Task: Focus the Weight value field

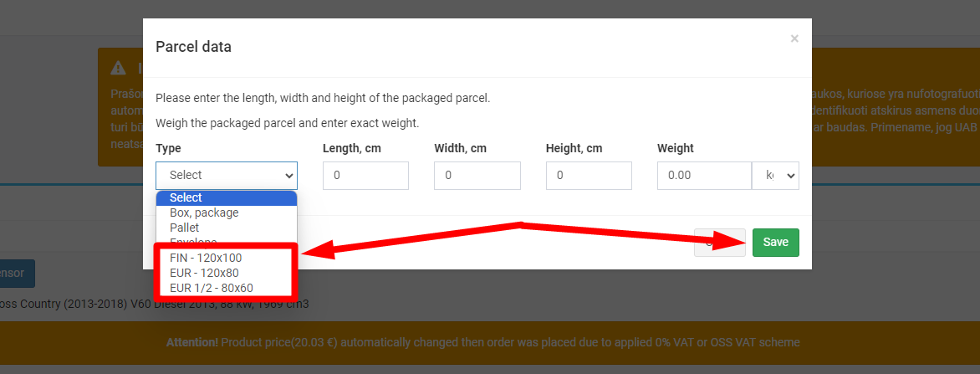Action: [704, 176]
